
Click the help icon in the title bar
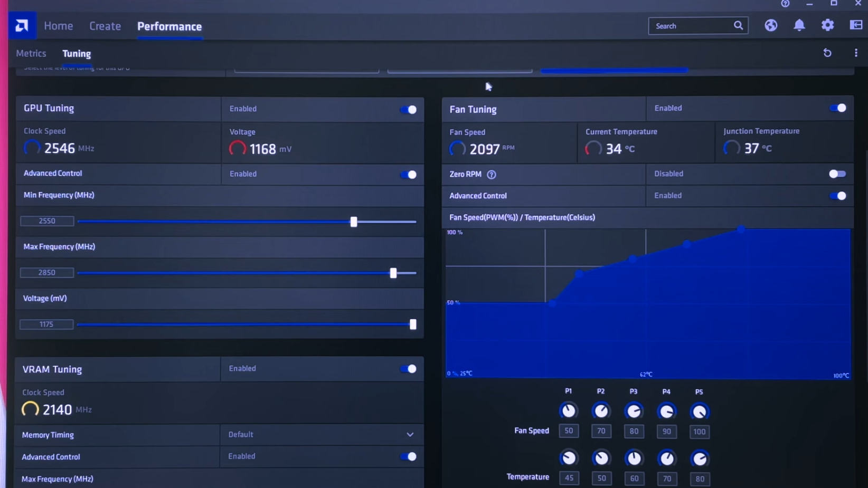pyautogui.click(x=785, y=4)
